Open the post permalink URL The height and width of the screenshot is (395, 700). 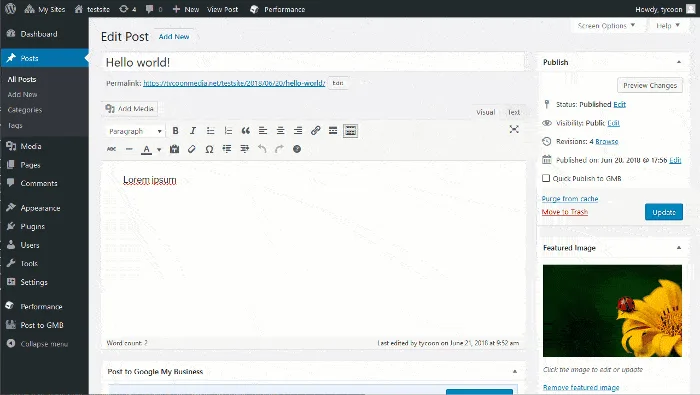(x=234, y=83)
